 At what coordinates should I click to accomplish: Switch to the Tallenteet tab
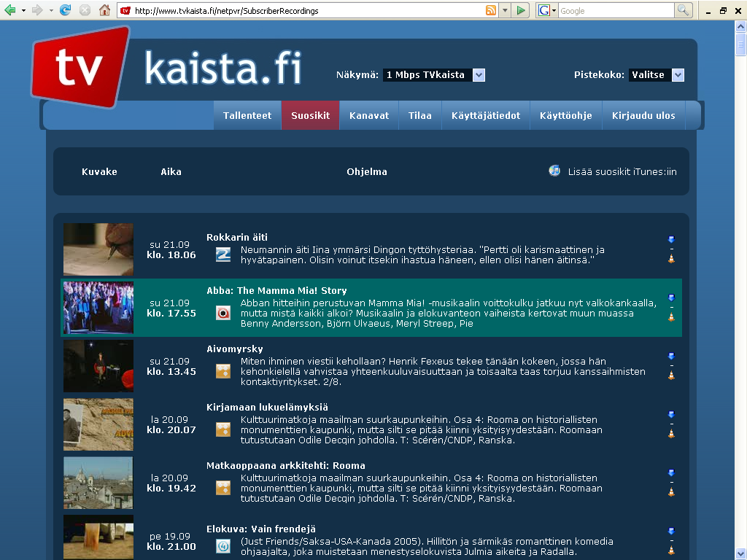coord(247,115)
